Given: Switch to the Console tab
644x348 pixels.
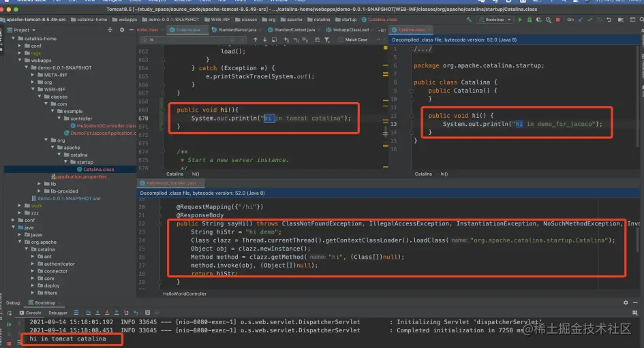Looking at the screenshot, I should pyautogui.click(x=31, y=313).
